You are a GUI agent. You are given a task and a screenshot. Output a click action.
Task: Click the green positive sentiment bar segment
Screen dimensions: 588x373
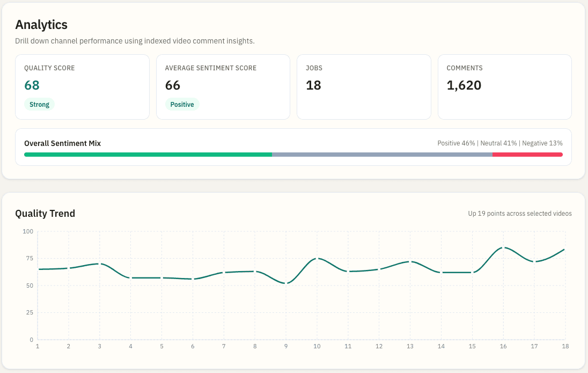click(148, 155)
